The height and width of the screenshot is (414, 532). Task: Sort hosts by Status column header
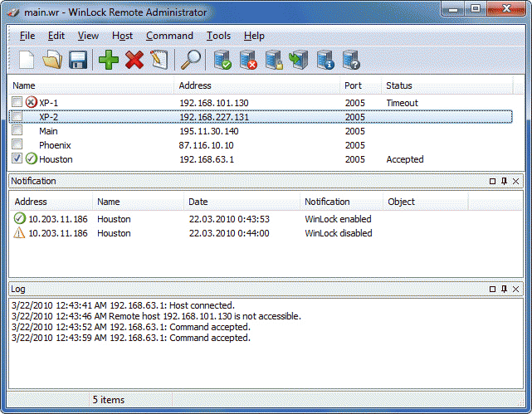447,85
